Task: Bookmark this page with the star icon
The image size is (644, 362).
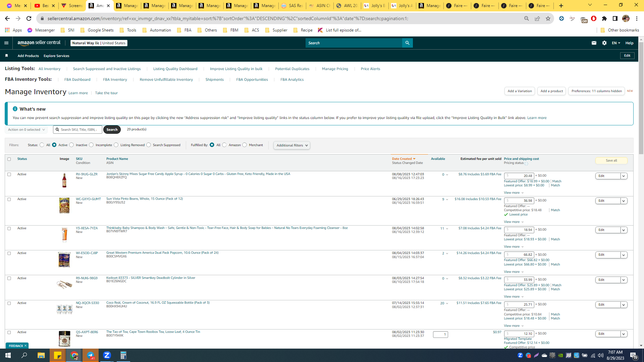Action: pos(548,18)
